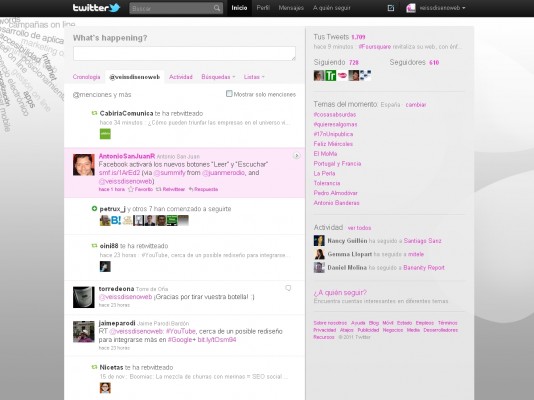This screenshot has width=534, height=400.
Task: Click @summify mention in Antonio's tweet
Action: click(x=170, y=173)
